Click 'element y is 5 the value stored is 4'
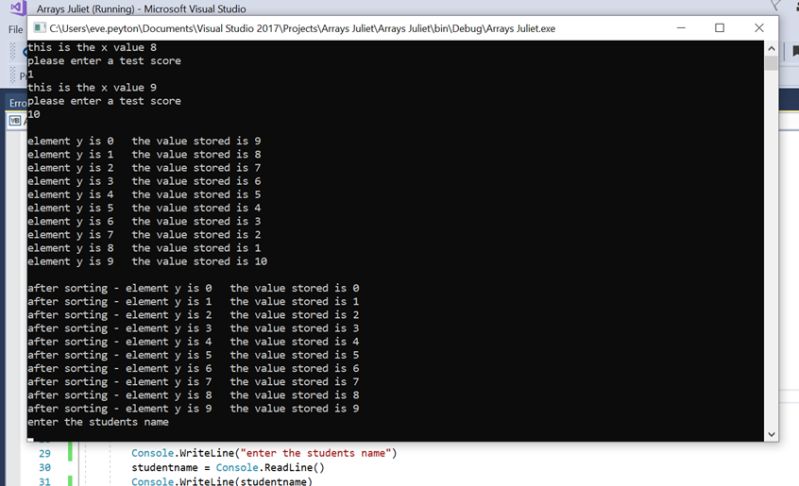 click(x=144, y=208)
